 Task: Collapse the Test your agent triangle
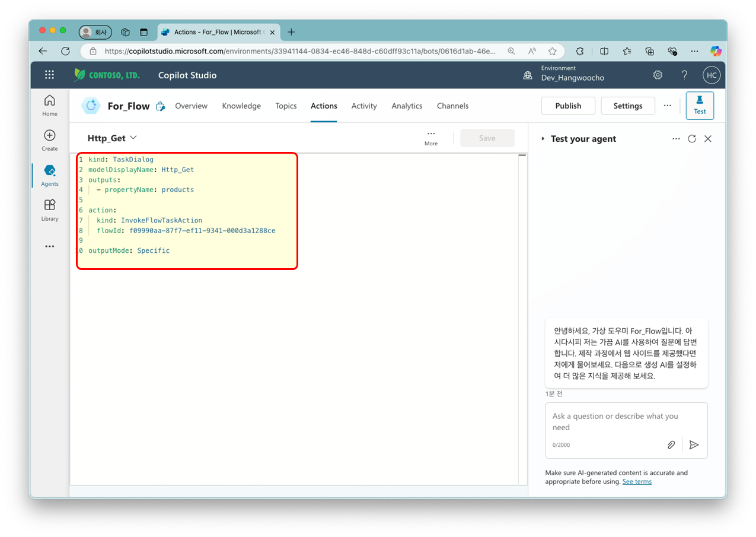click(543, 139)
